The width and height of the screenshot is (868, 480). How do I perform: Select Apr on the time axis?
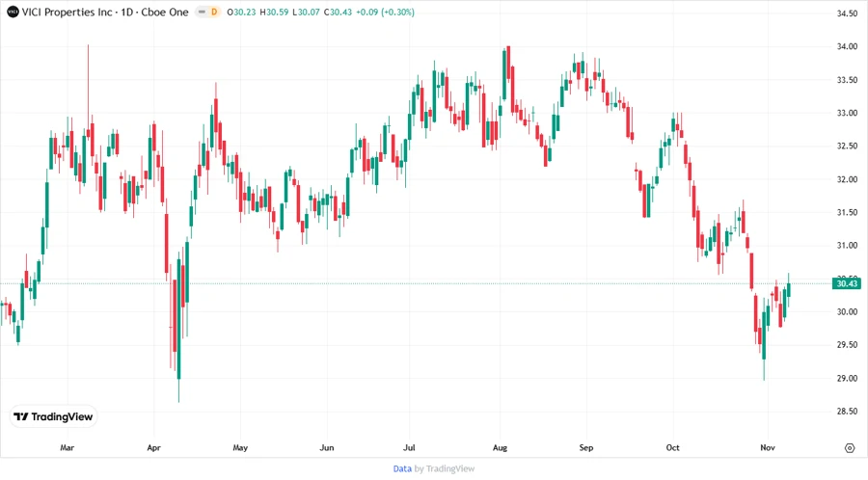tap(154, 447)
